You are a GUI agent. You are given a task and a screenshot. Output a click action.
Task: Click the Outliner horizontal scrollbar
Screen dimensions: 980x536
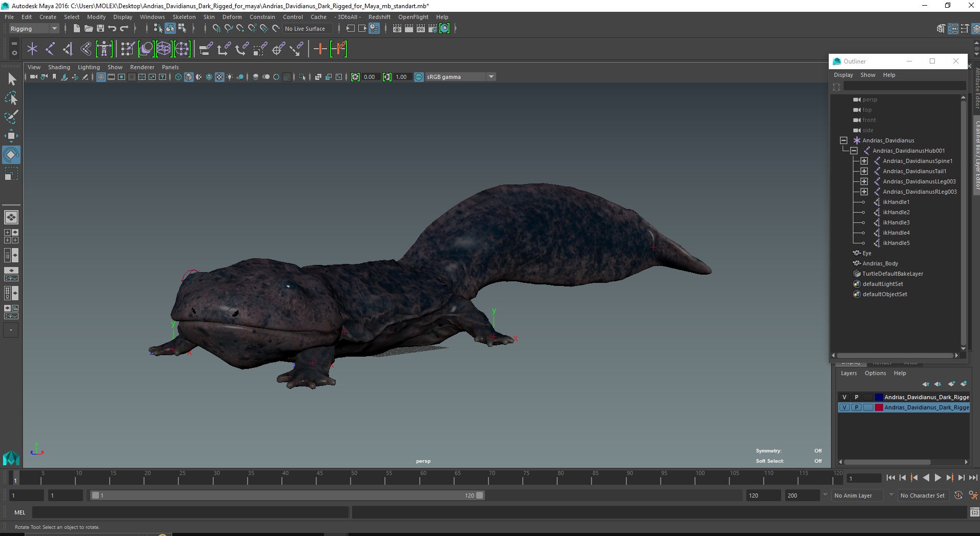pos(894,355)
